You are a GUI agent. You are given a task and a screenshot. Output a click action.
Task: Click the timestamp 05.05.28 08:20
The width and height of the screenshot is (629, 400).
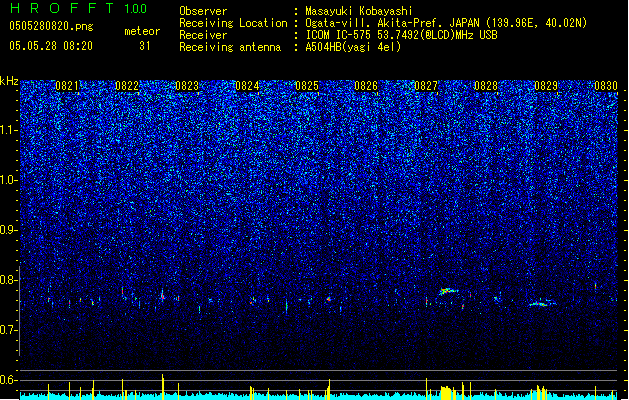pos(51,46)
